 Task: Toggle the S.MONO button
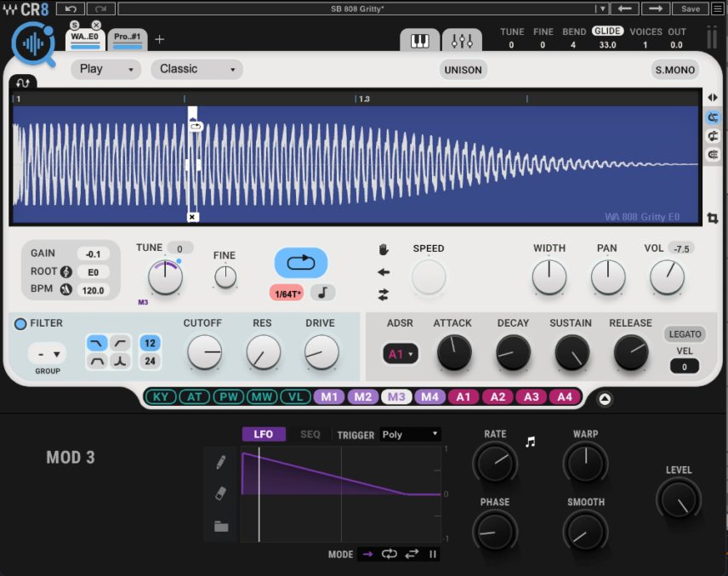[675, 70]
